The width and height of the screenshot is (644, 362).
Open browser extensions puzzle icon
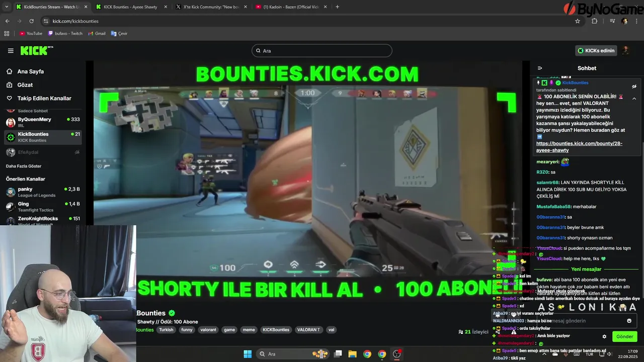594,21
